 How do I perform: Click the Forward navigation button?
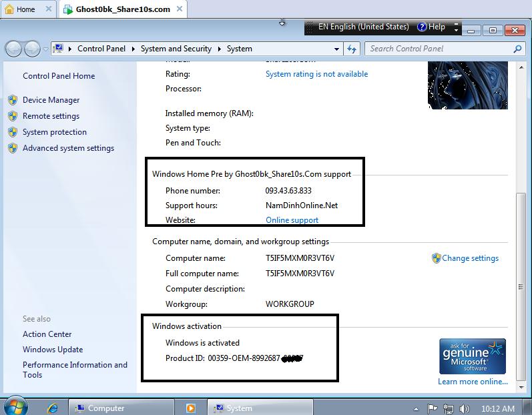[x=32, y=49]
